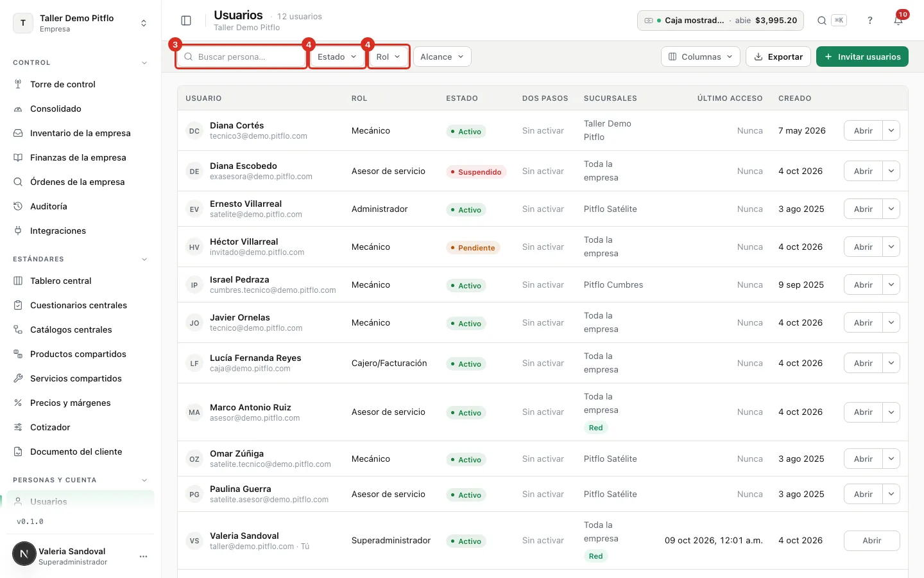This screenshot has height=578, width=924.
Task: Click the Inventario de la empresa icon
Action: click(x=18, y=133)
